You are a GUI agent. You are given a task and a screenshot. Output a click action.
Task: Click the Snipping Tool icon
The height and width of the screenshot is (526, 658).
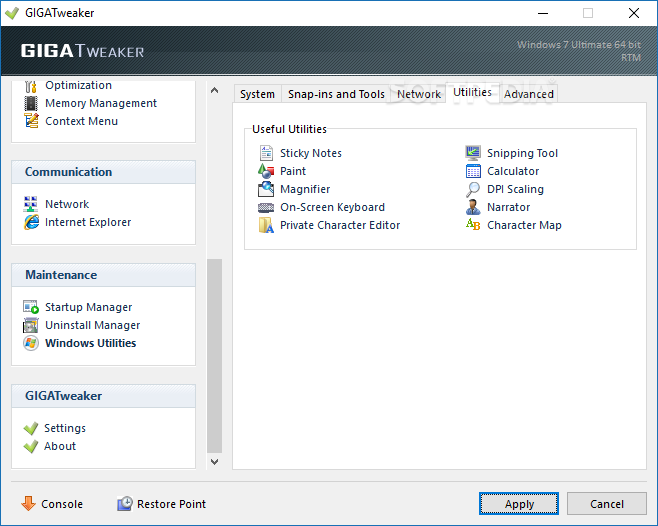click(473, 153)
